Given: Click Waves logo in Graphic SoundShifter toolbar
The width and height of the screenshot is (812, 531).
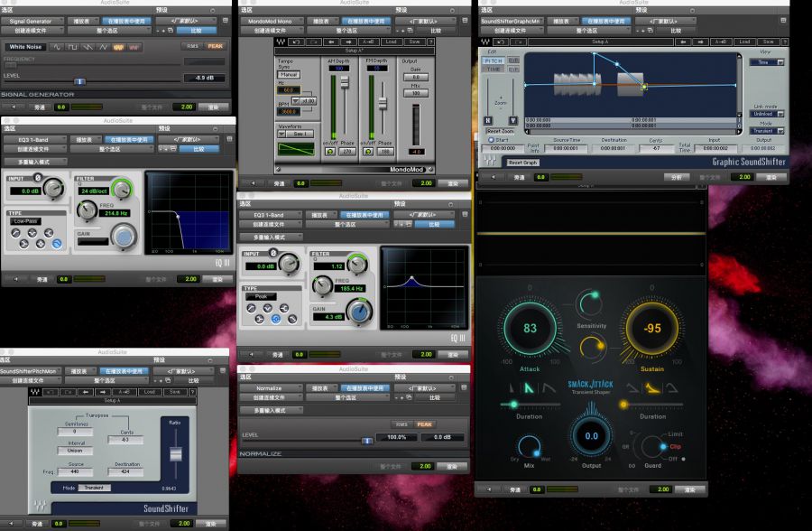Looking at the screenshot, I should click(485, 42).
